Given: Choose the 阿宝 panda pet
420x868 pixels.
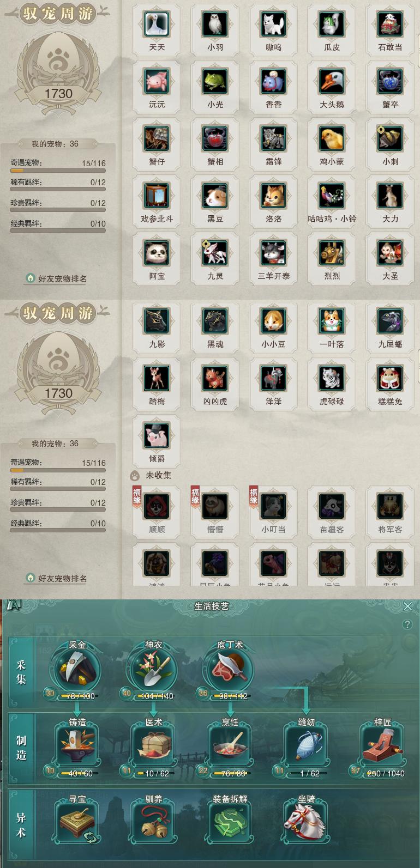Looking at the screenshot, I should point(157,253).
